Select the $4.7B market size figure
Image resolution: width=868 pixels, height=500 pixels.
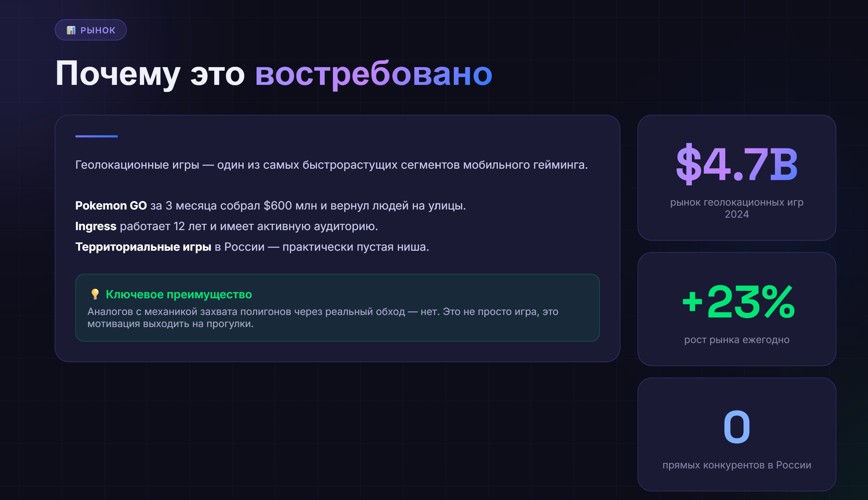737,164
